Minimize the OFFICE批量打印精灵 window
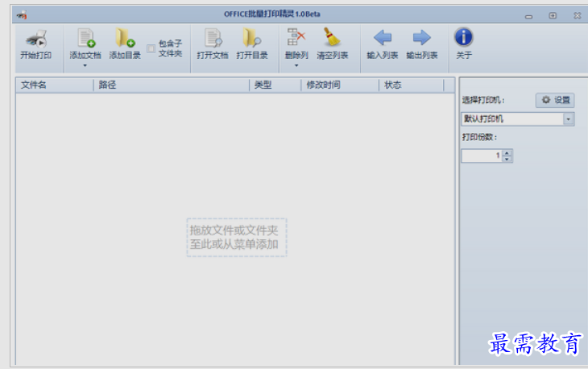Viewport: 588px width, 369px height. (x=528, y=16)
